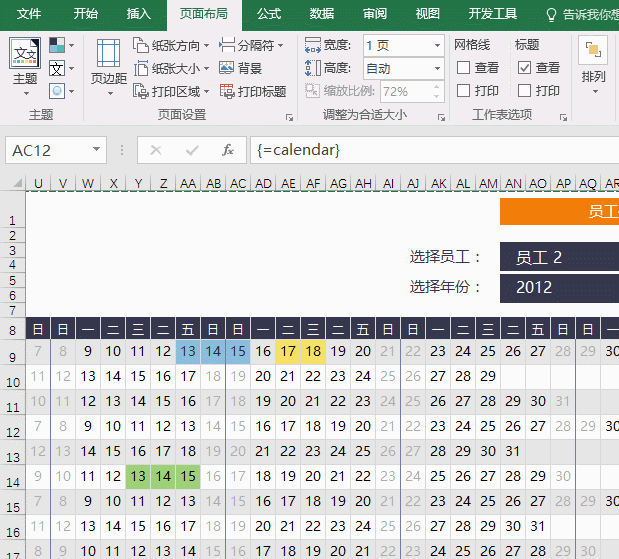
Task: Switch to the 数据 tab
Action: click(x=322, y=14)
